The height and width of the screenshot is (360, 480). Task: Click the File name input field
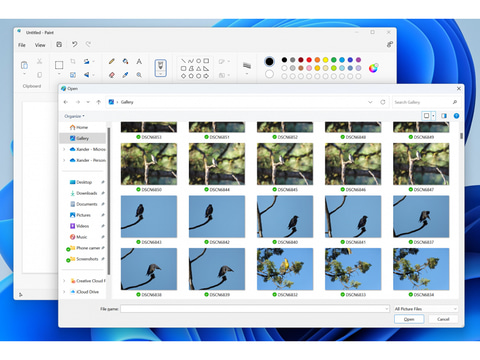click(255, 309)
